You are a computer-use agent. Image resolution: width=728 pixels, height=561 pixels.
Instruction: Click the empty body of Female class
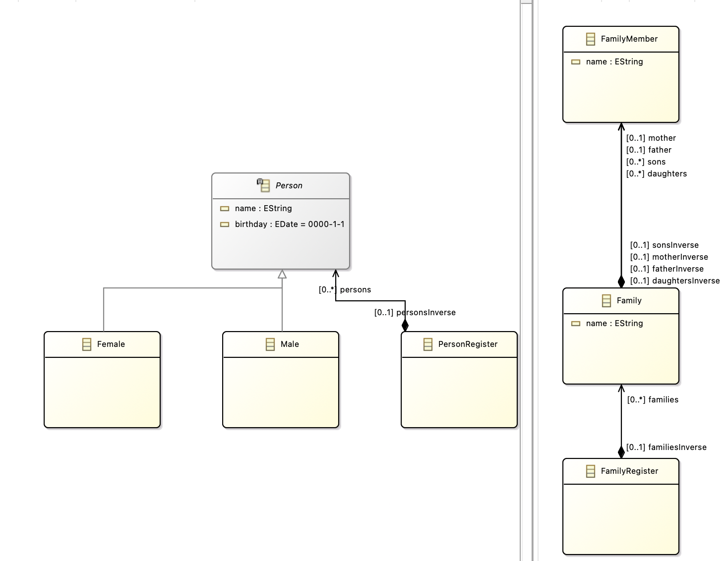click(102, 392)
